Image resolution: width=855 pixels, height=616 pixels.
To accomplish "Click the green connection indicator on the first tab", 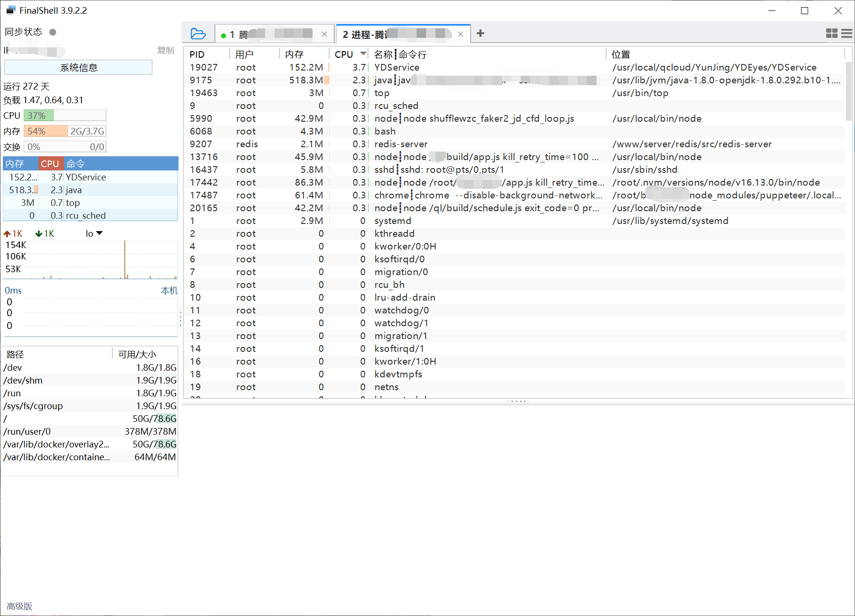I will (223, 34).
